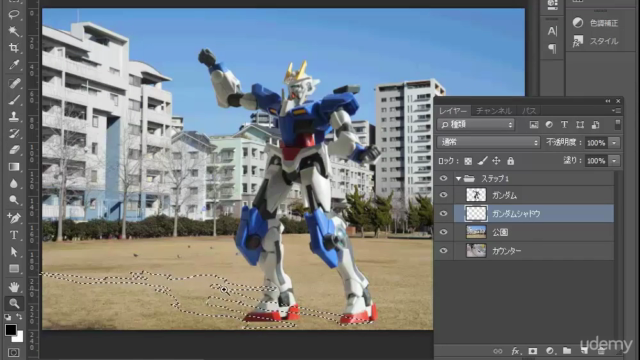640x360 pixels.
Task: Filter layers by pixel layers
Action: (x=533, y=125)
